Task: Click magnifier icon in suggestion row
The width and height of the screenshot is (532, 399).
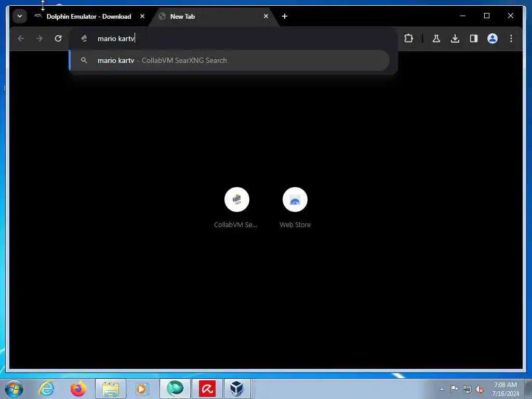Action: point(84,60)
